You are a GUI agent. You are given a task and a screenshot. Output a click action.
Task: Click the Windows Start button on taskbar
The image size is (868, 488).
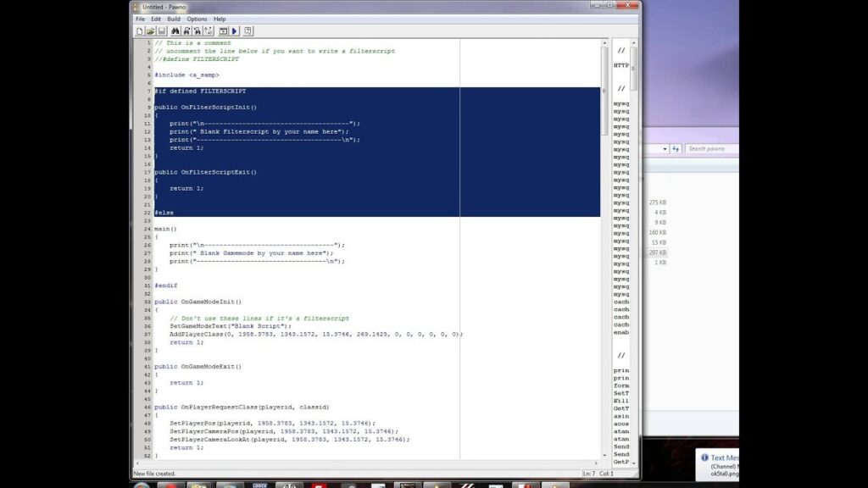pos(142,485)
